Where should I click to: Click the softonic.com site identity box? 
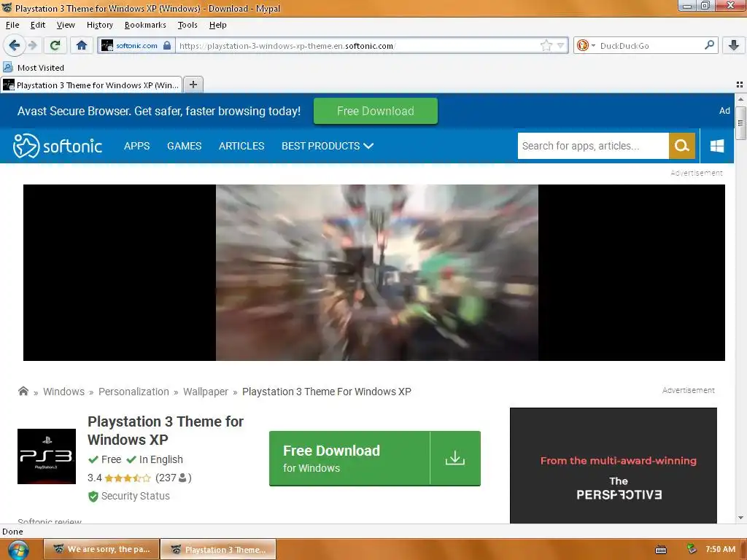click(136, 46)
